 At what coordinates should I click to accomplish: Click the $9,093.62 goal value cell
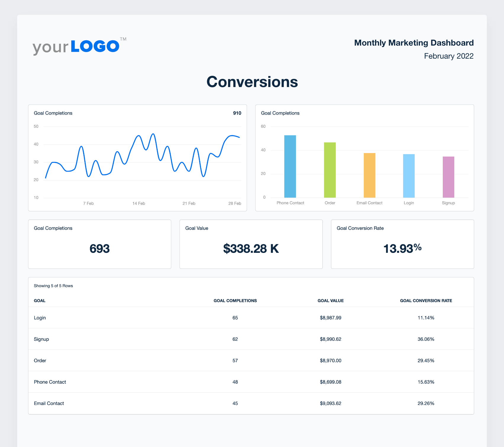pyautogui.click(x=331, y=403)
